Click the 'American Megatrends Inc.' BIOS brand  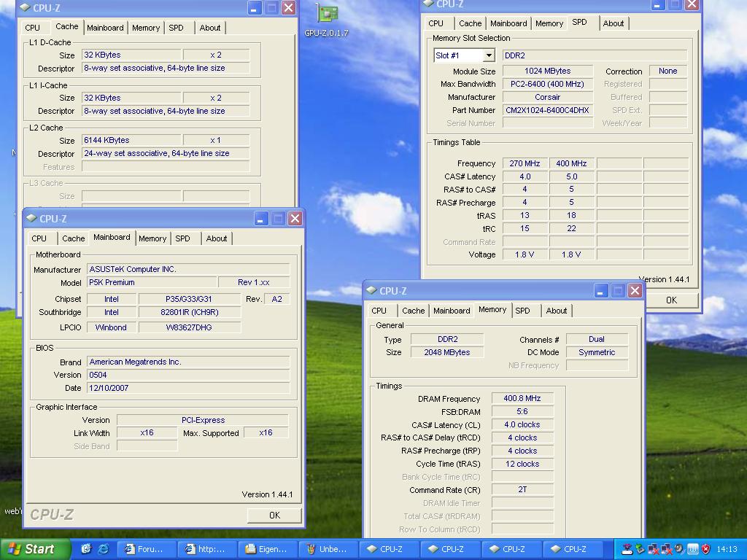coord(188,362)
